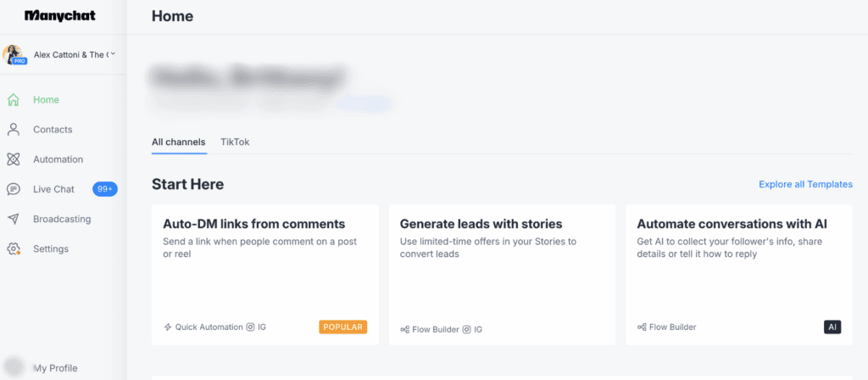868x380 pixels.
Task: Open the Automate conversations with AI card
Action: point(739,275)
